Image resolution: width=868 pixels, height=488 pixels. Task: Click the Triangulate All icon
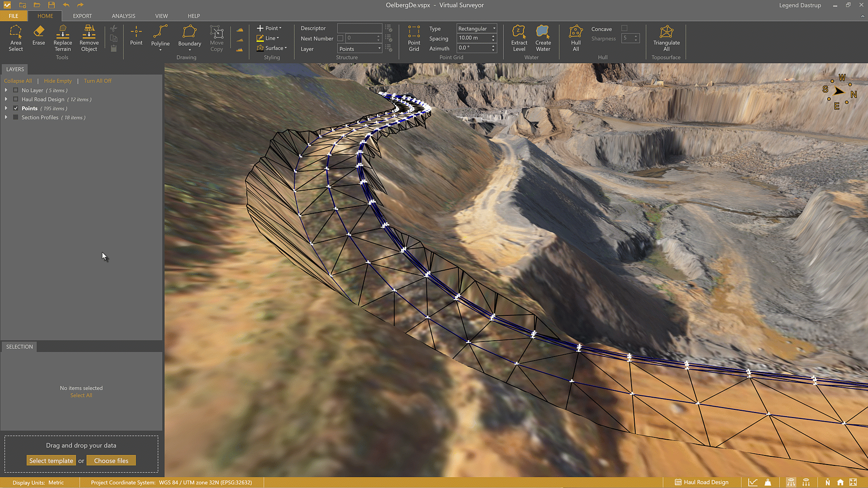pyautogui.click(x=666, y=38)
